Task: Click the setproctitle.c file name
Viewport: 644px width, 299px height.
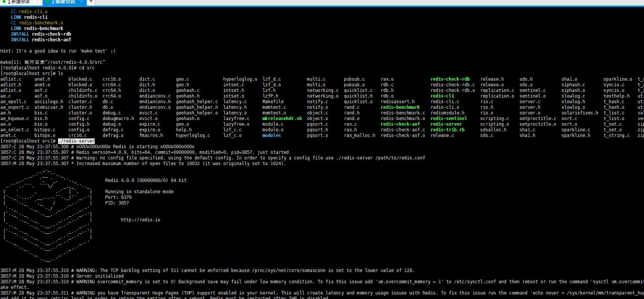Action: [538, 119]
